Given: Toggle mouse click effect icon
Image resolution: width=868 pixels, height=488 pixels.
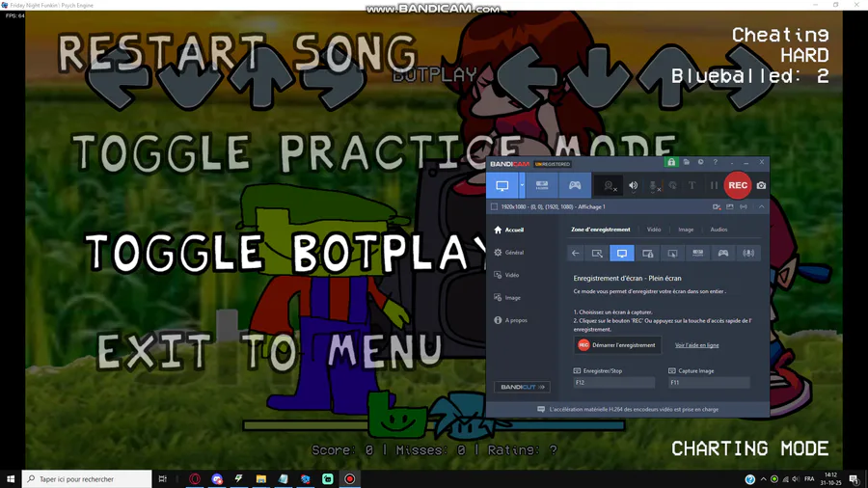Looking at the screenshot, I should [672, 186].
